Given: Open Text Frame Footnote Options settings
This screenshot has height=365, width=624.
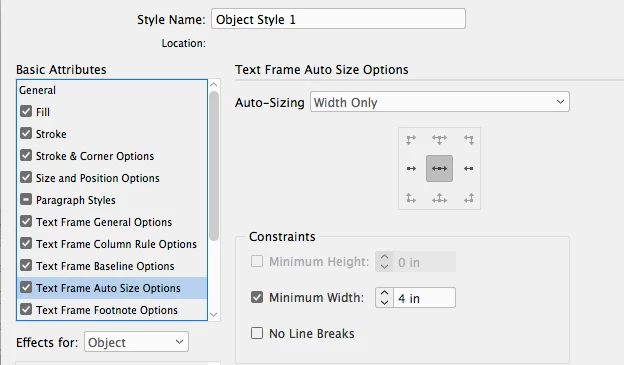Looking at the screenshot, I should (107, 310).
